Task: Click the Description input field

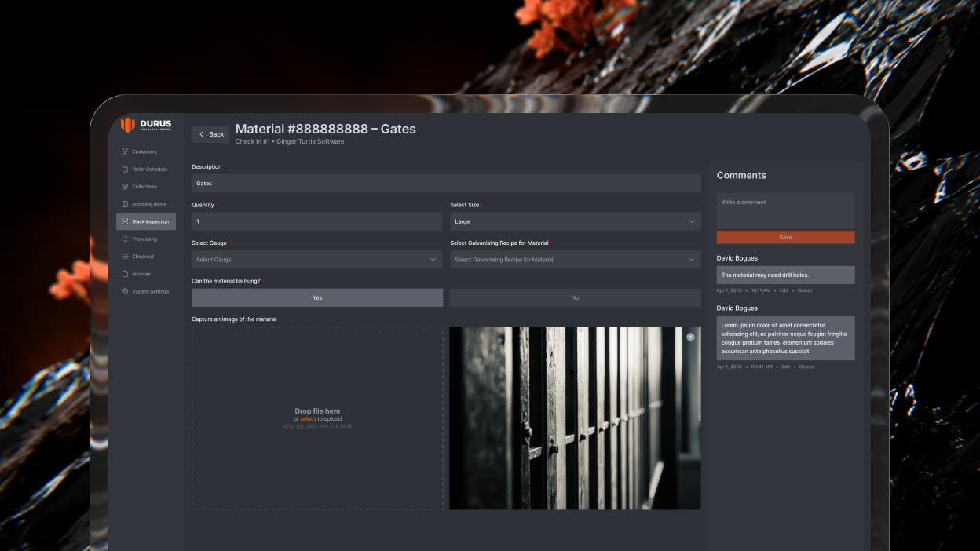Action: 446,183
